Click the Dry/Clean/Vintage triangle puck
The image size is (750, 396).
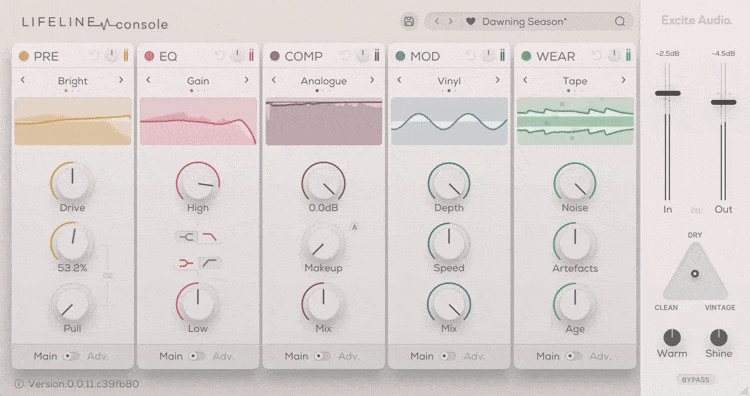coord(695,274)
